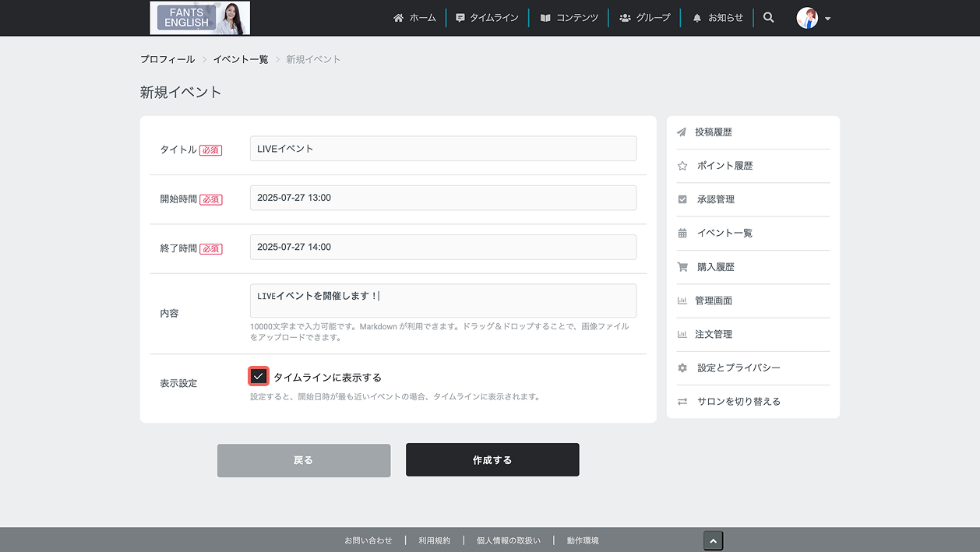
Task: Open タイムライン in the top menu
Action: (x=494, y=18)
